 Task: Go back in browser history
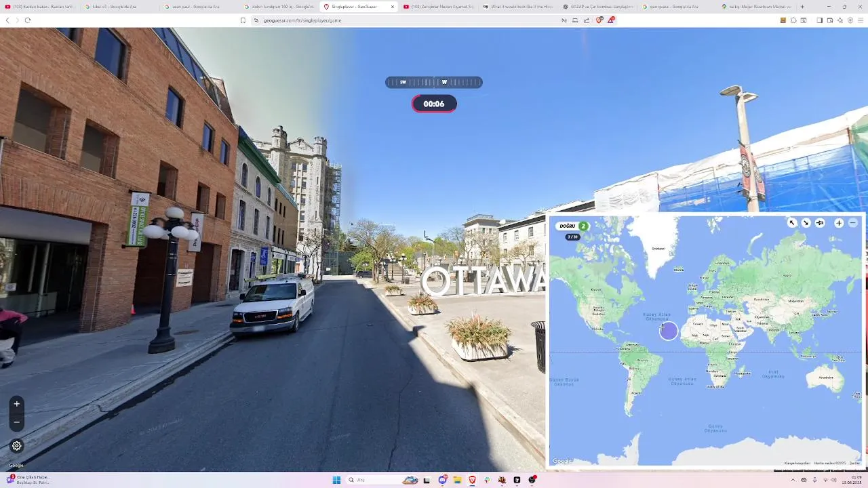pyautogui.click(x=7, y=20)
